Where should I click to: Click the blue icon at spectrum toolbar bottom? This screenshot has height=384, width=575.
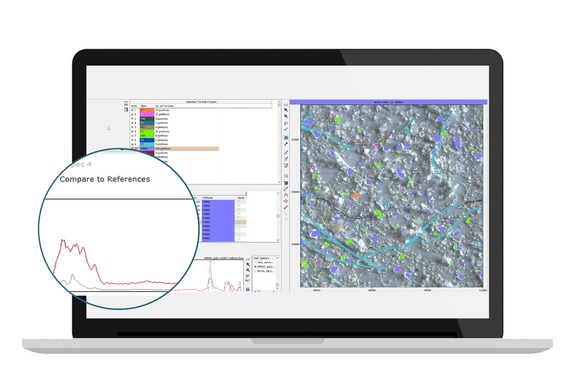(248, 289)
